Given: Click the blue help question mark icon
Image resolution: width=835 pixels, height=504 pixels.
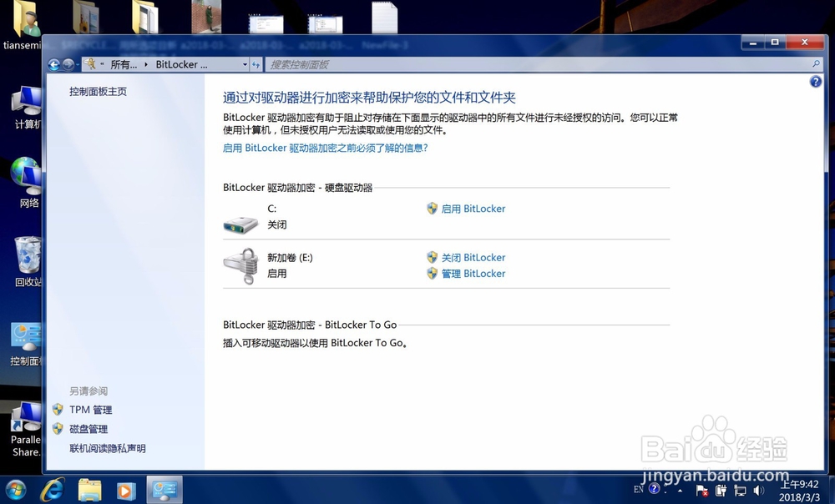Looking at the screenshot, I should [815, 82].
